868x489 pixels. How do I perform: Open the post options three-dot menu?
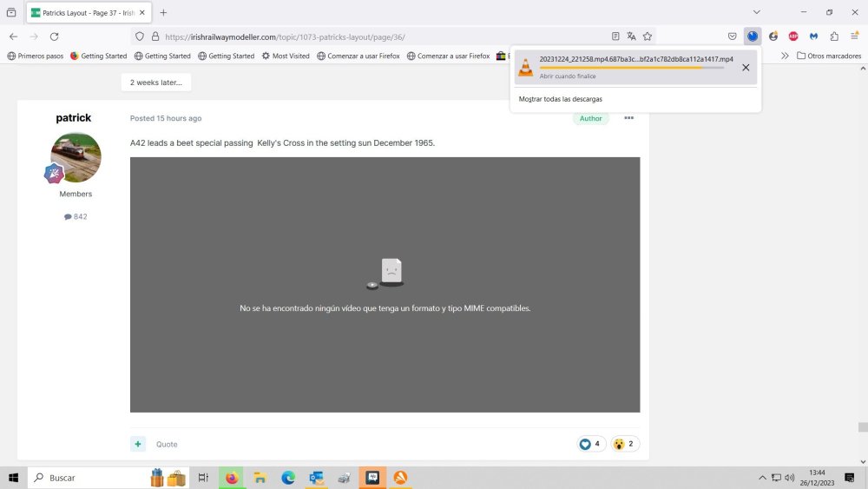628,118
